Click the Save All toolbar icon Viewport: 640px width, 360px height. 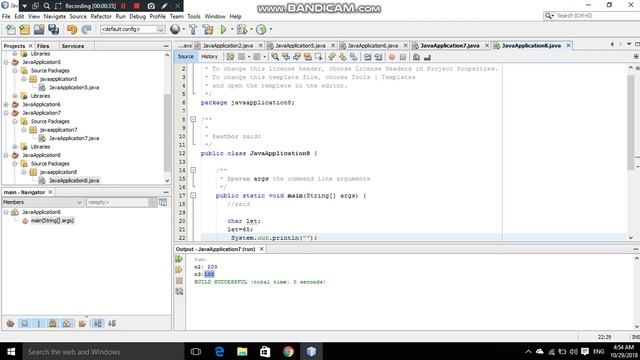(53, 29)
